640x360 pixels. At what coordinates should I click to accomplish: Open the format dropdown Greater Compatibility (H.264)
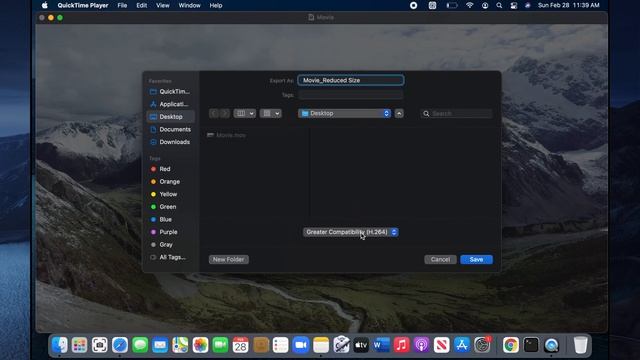click(x=350, y=232)
